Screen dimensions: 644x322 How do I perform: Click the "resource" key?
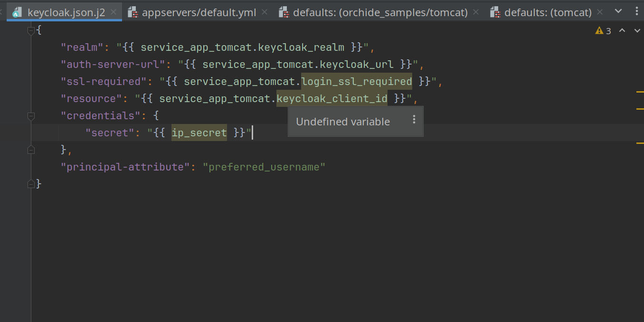click(92, 98)
